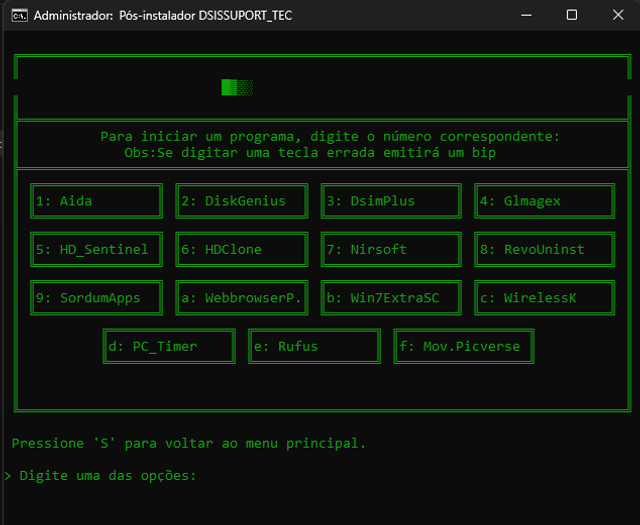The image size is (640, 525).
Task: Pick the a: WebbrowserP. option
Action: click(241, 297)
